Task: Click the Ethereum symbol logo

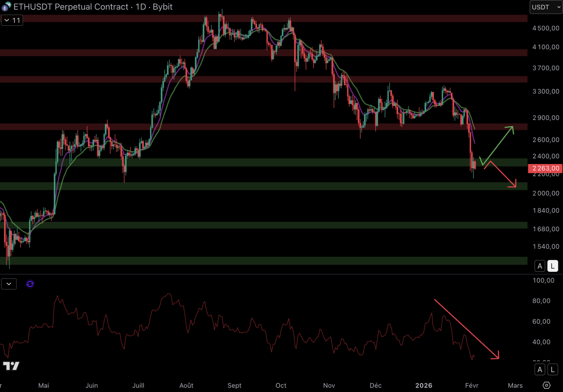Action: tap(6, 7)
